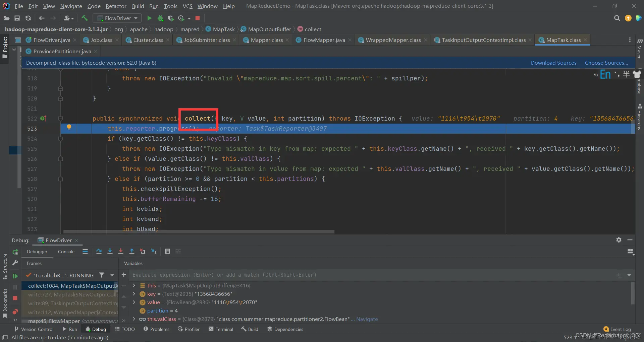Switch to WrappedMapper.class tab
The width and height of the screenshot is (644, 342).
(393, 40)
